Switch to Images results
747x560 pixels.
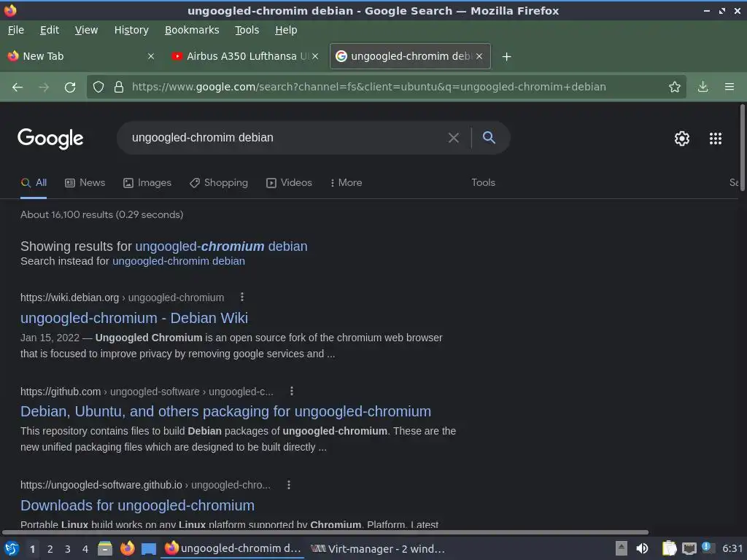(147, 182)
